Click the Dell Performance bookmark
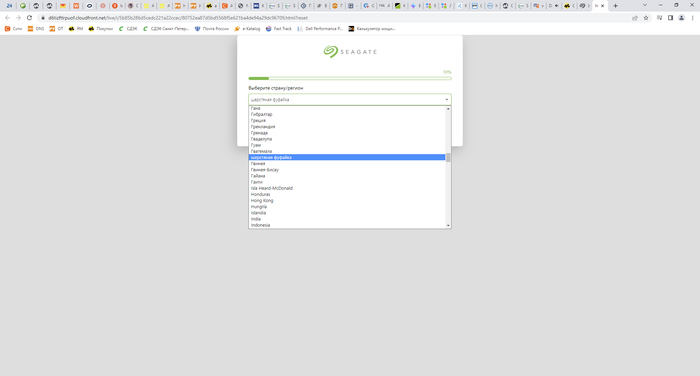 [320, 29]
